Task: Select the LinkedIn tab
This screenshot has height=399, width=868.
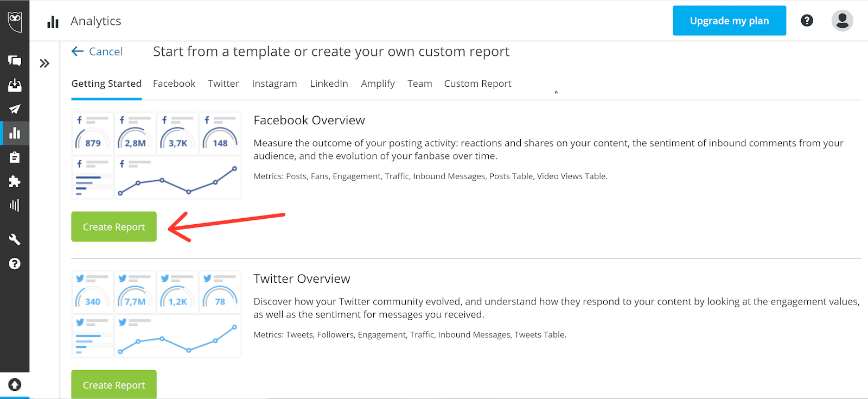Action: (x=329, y=84)
